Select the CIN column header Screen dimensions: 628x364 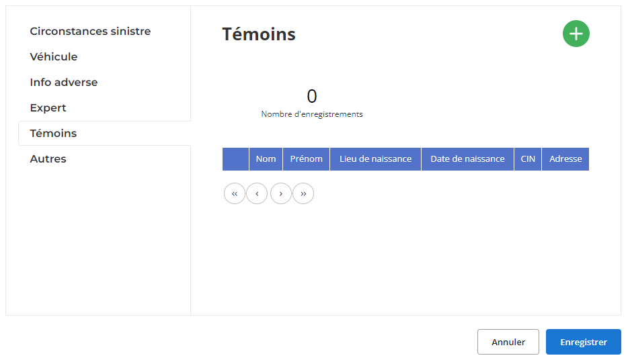[528, 159]
